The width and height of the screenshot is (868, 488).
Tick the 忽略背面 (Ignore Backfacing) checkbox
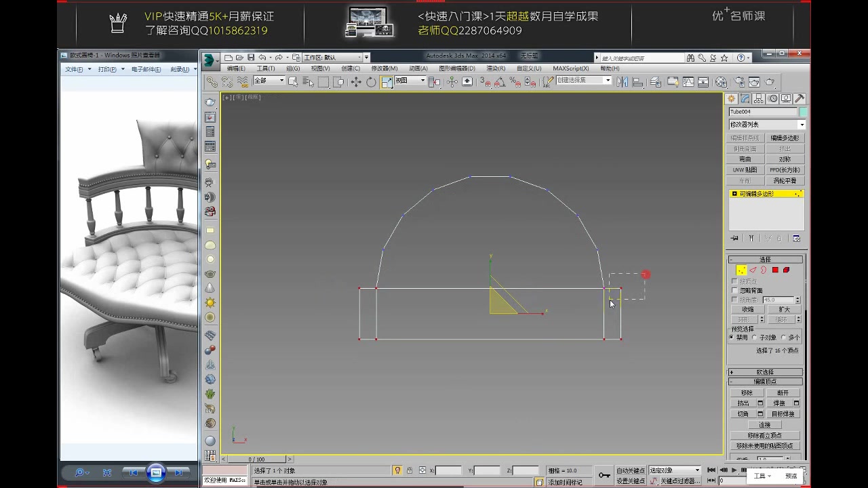click(735, 289)
